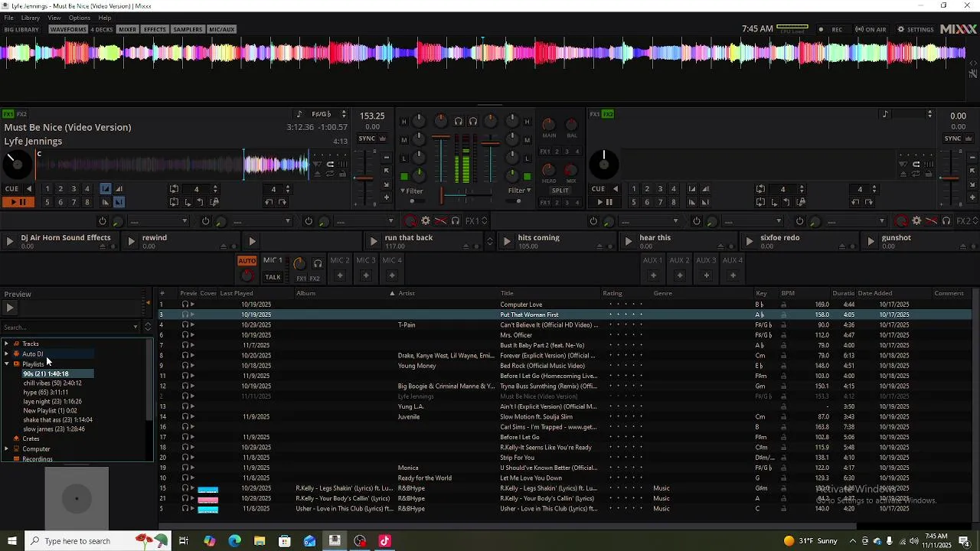This screenshot has width=980, height=551.
Task: Open FX1 third effect selector dropdown
Action: tap(364, 221)
